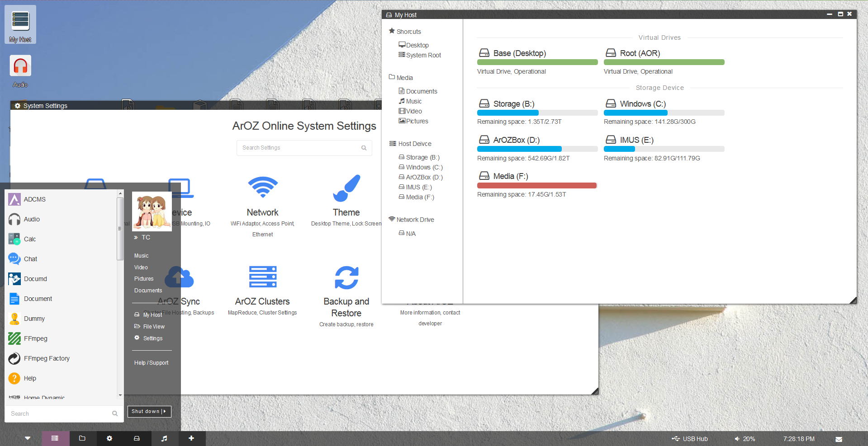Click the taskbar music note icon

164,438
